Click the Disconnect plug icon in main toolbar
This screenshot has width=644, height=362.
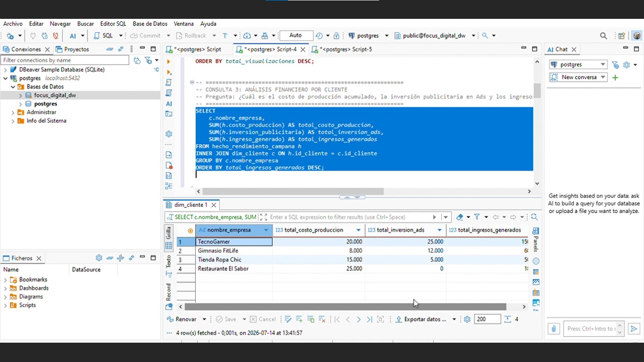pos(56,36)
